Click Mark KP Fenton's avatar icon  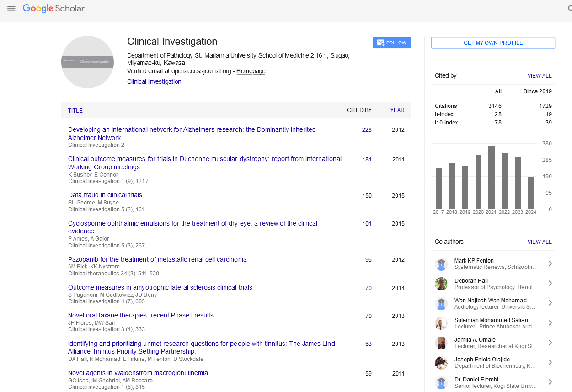click(441, 264)
